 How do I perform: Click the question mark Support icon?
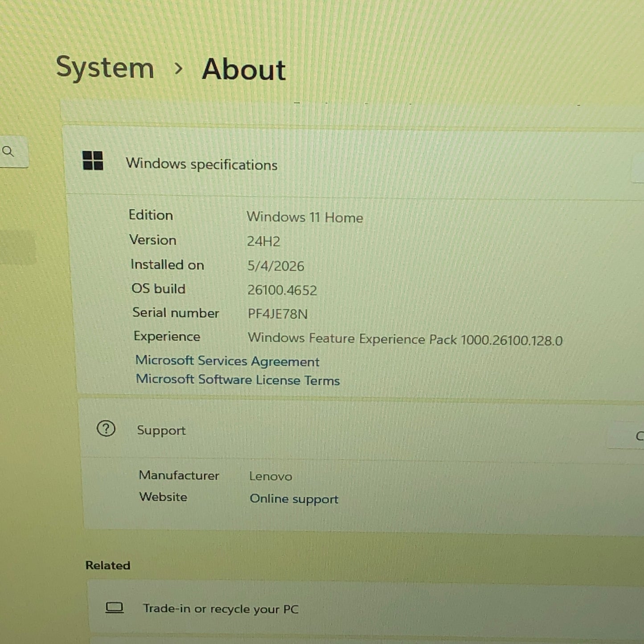pyautogui.click(x=106, y=429)
